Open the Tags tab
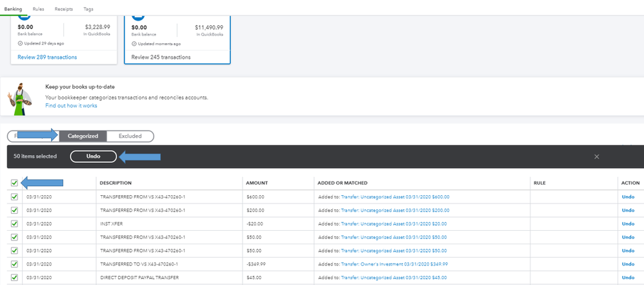644x285 pixels. tap(88, 8)
